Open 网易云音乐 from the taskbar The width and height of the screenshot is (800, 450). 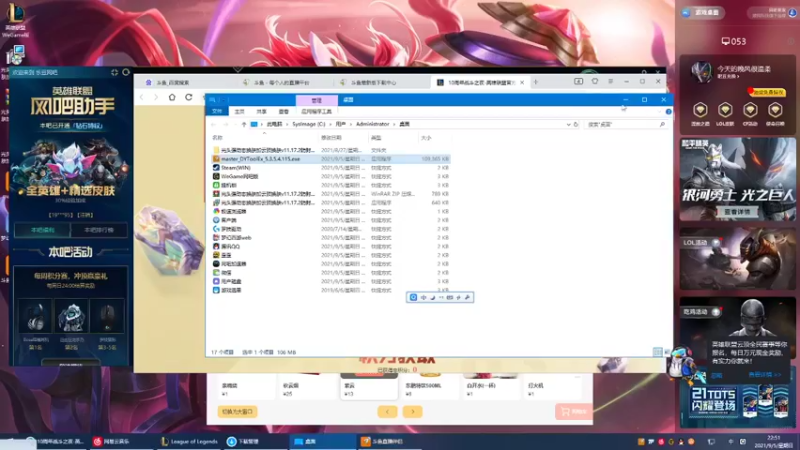coord(111,441)
